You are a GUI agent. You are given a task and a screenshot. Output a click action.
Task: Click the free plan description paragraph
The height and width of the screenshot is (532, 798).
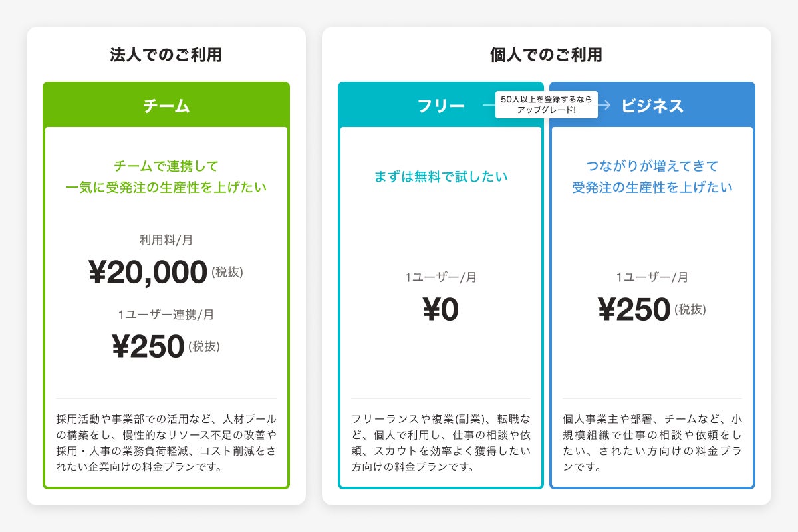click(441, 443)
